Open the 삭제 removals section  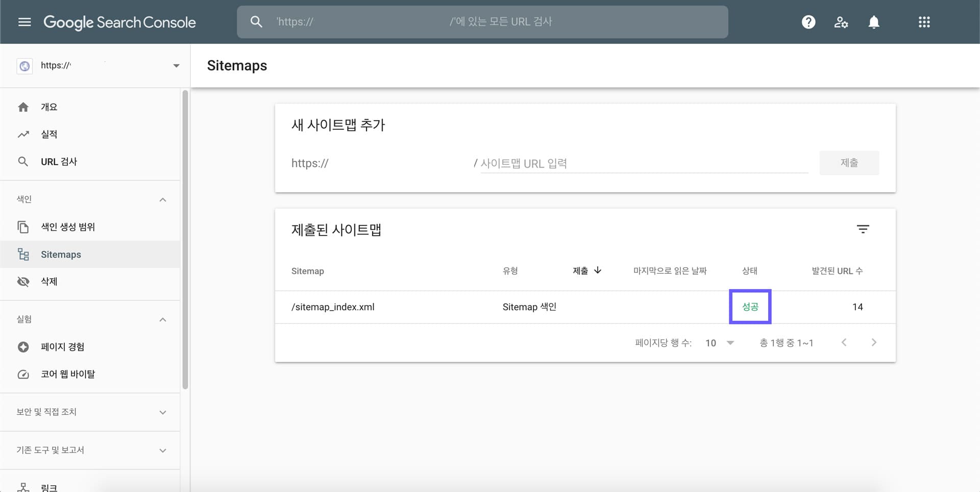click(50, 281)
